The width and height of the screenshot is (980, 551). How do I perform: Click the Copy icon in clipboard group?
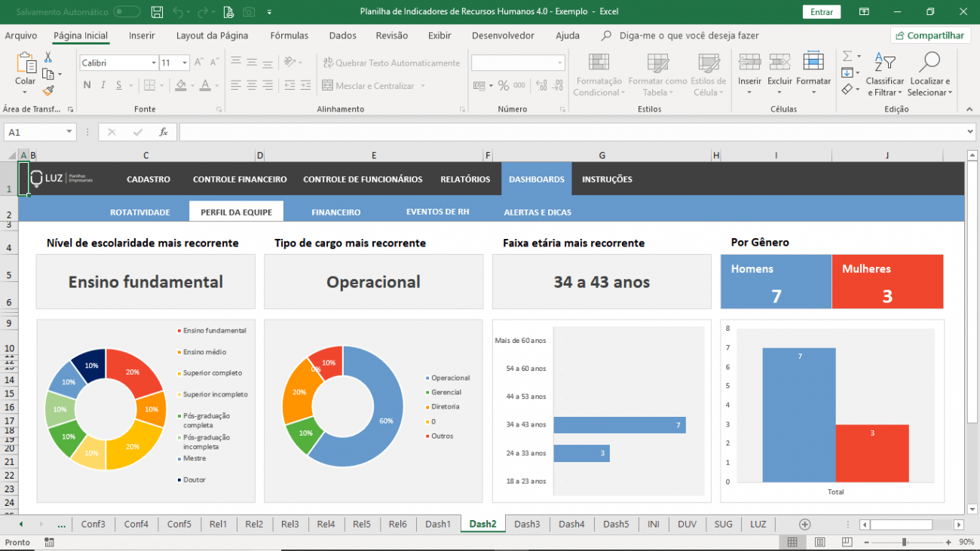[x=48, y=74]
